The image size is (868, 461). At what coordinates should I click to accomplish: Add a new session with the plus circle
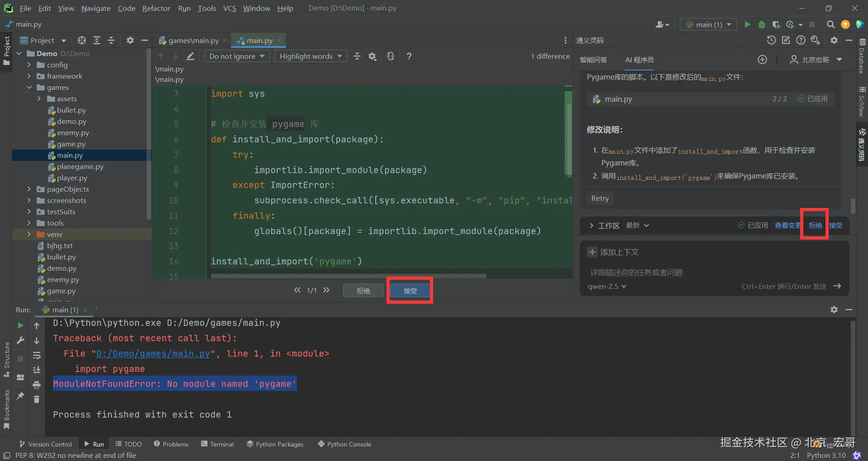coord(763,60)
